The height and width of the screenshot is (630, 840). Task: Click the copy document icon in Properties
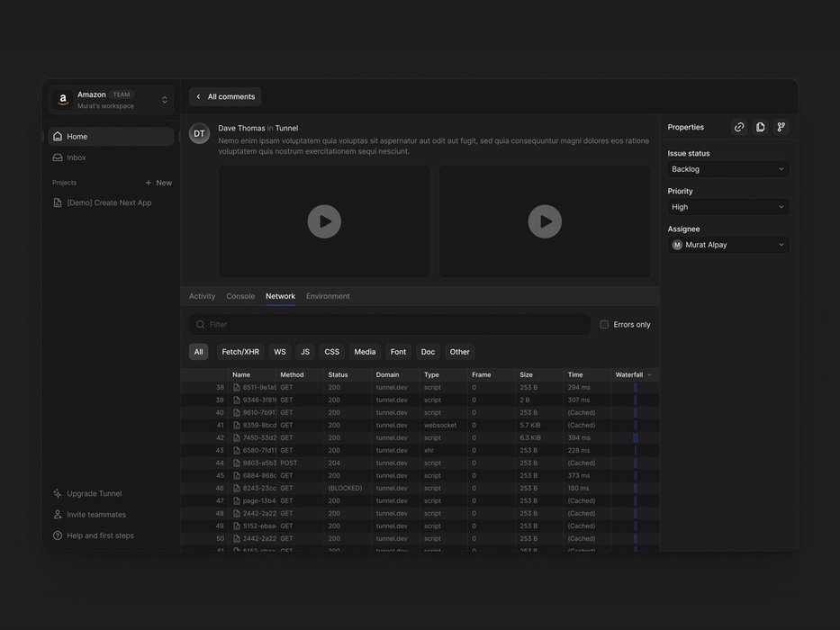760,127
